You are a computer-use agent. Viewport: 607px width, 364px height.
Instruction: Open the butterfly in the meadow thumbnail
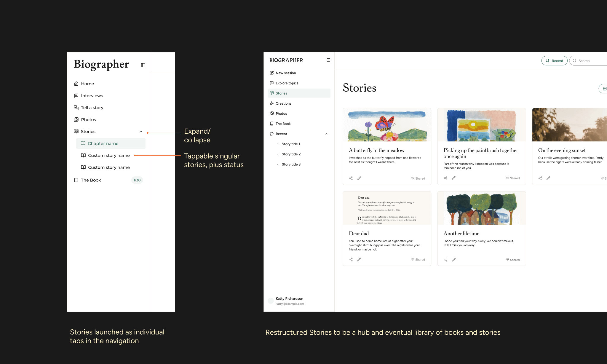[x=387, y=125]
